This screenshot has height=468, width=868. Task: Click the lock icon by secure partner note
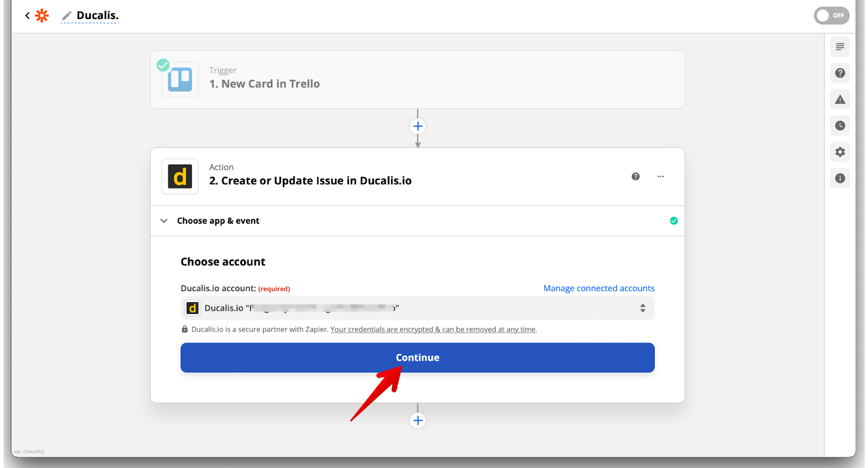(x=184, y=329)
